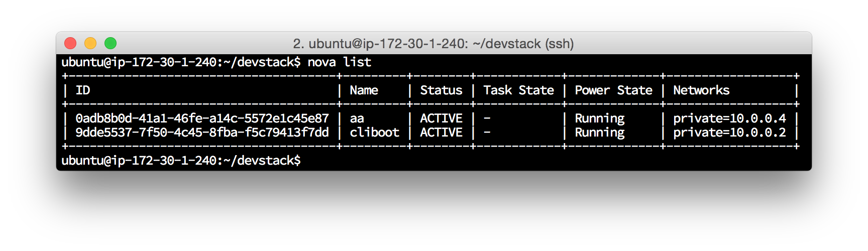Screen dimensions: 868x251
Task: Click the network address private=10.0.0.2
Action: [x=729, y=133]
